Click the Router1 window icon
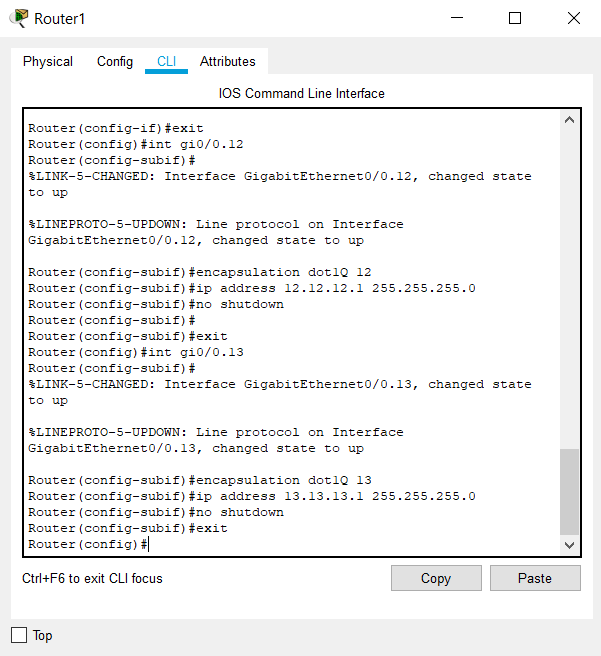 pyautogui.click(x=19, y=18)
